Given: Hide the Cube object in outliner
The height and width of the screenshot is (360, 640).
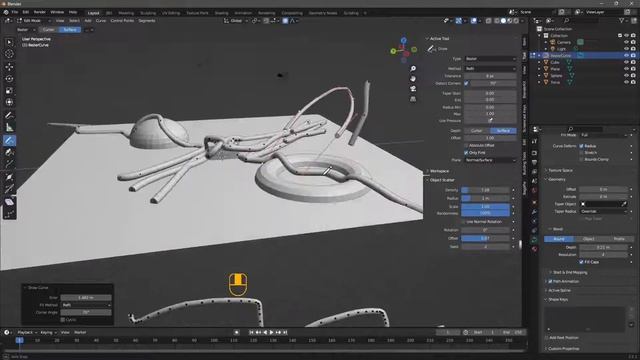Looking at the screenshot, I should tap(627, 62).
